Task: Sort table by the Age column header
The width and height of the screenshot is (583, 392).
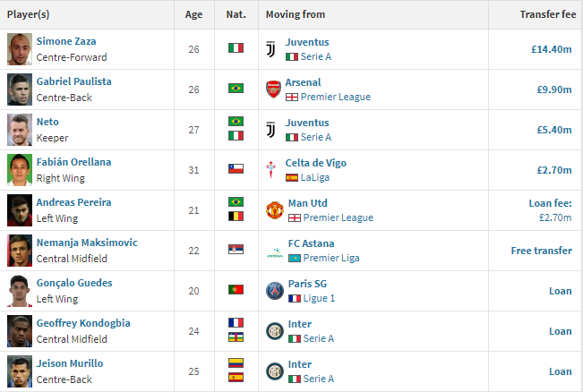Action: pos(194,14)
